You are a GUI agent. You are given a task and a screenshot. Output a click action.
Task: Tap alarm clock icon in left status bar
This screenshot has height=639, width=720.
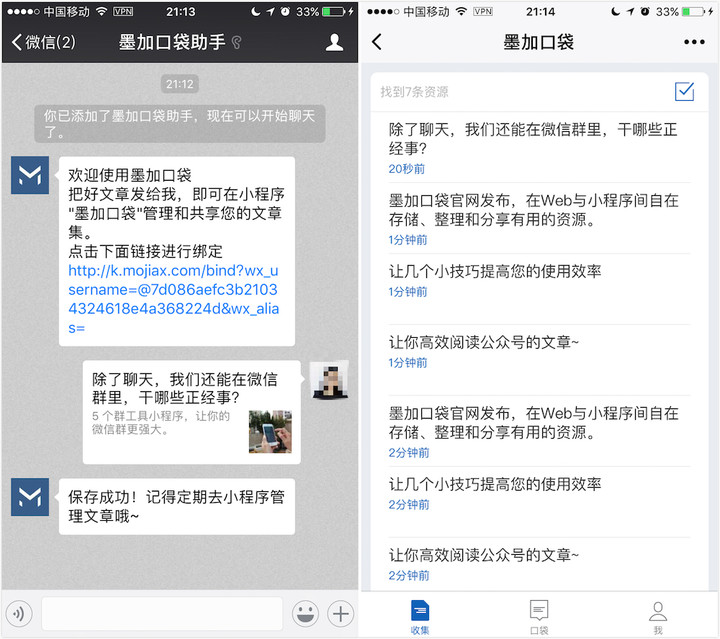tap(285, 11)
